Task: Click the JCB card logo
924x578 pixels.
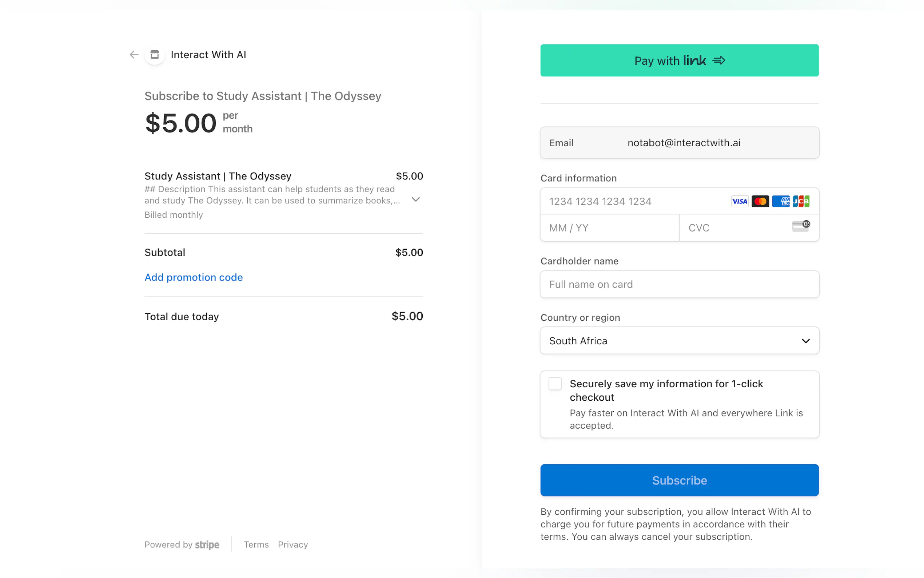Action: coord(801,201)
